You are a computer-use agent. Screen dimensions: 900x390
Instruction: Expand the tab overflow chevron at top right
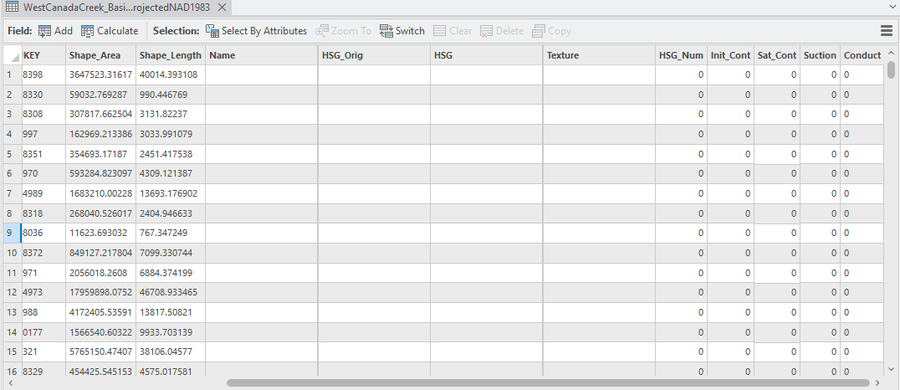coord(890,7)
